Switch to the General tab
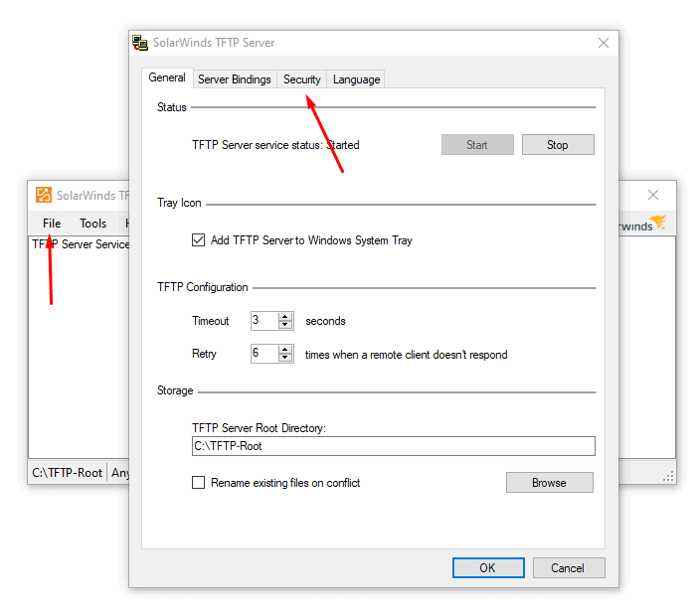Image resolution: width=700 pixels, height=614 pixels. (167, 77)
